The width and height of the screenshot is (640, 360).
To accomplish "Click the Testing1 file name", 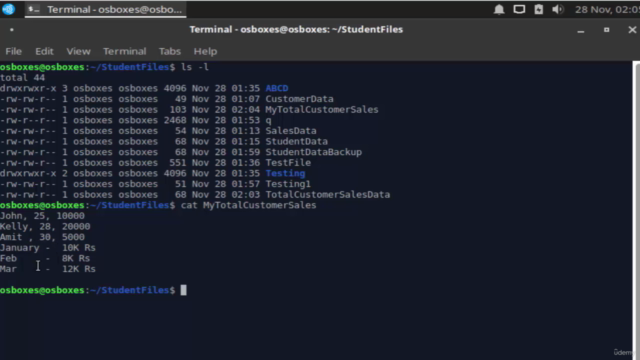I will [288, 184].
